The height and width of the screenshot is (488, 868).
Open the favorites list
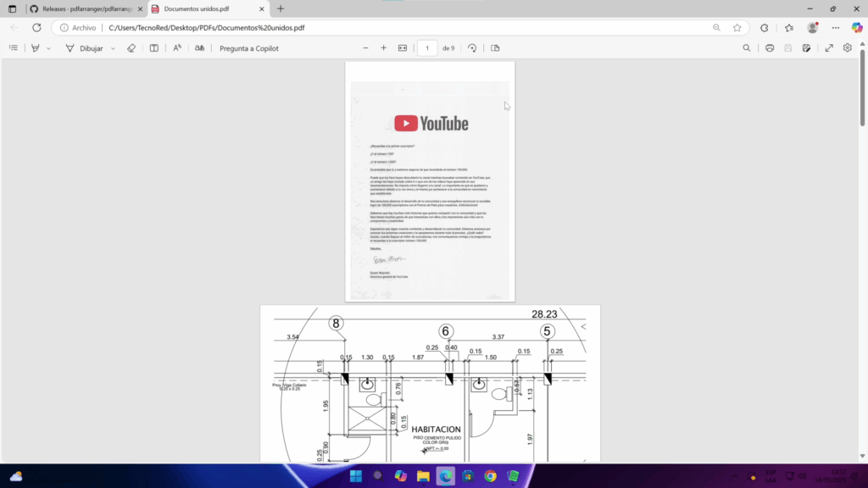tap(789, 28)
